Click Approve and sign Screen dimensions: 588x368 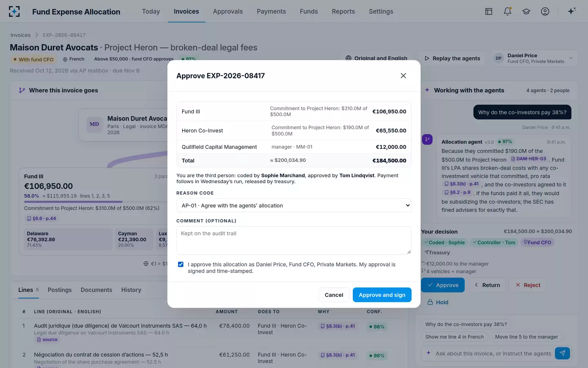tap(382, 295)
